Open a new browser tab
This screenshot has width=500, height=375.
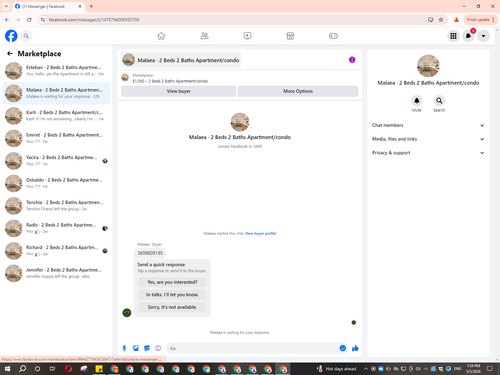91,6
